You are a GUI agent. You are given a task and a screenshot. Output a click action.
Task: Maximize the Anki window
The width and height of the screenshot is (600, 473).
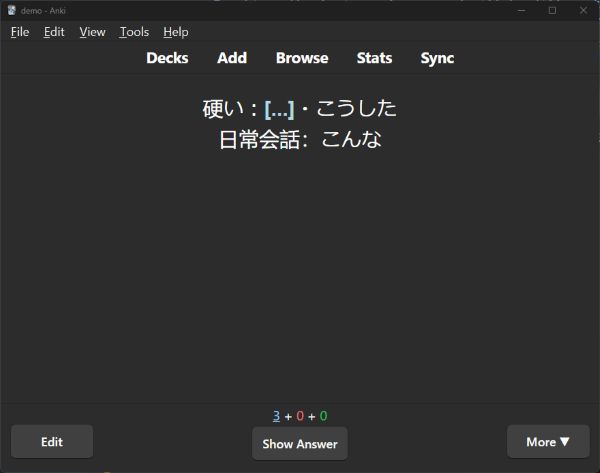[552, 10]
